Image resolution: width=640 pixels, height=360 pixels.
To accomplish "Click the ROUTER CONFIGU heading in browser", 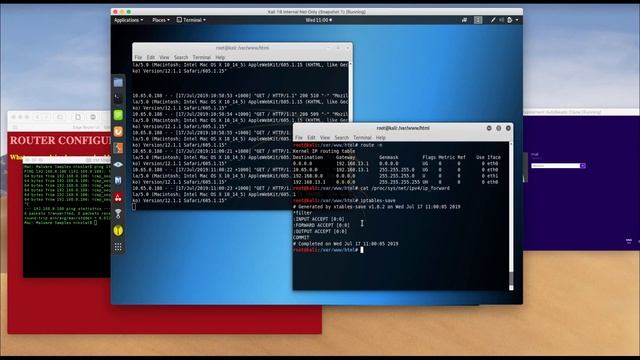I will 60,140.
